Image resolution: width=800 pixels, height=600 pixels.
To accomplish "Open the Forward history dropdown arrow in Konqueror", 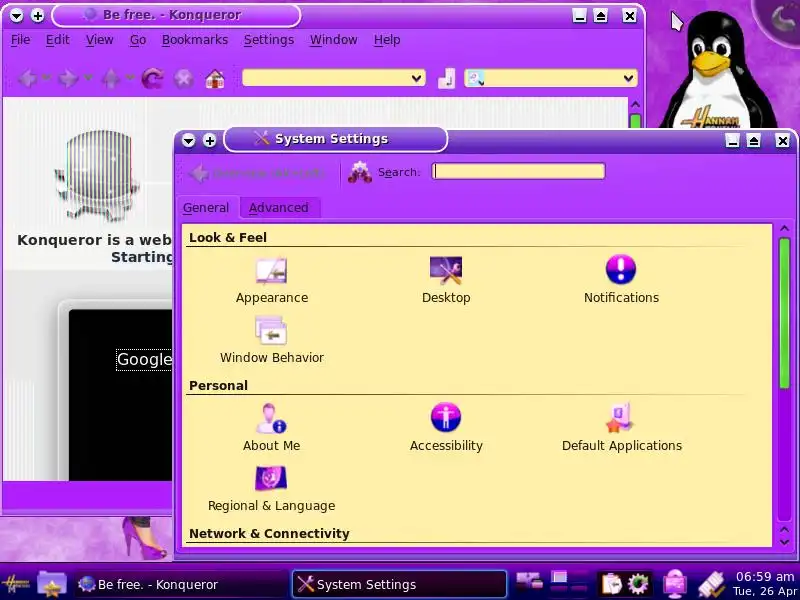I will click(88, 78).
